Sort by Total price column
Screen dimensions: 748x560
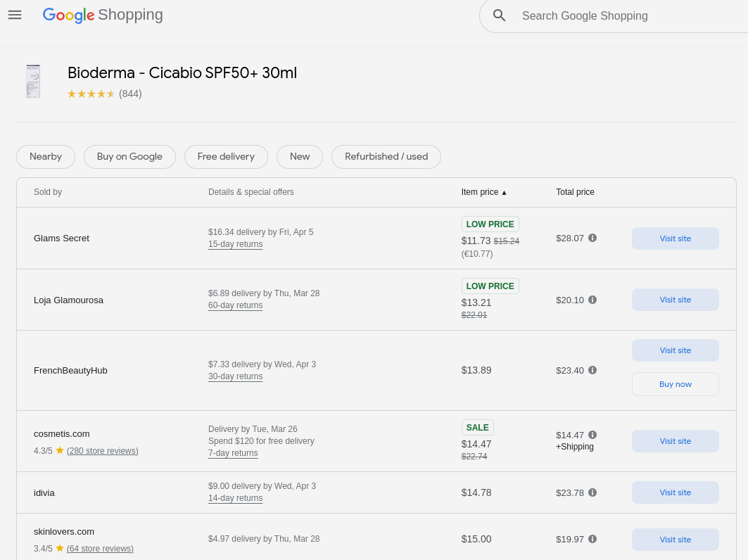(x=575, y=192)
